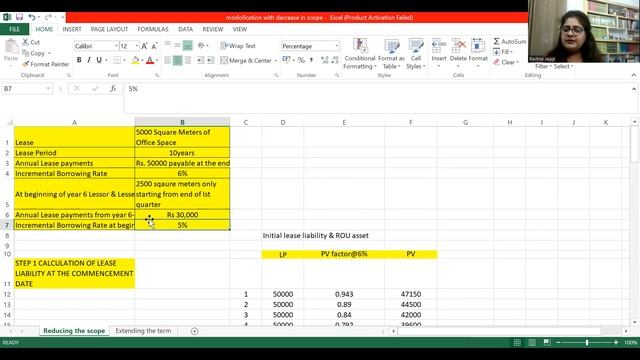Toggle align right
Screen dimensions: 640x360
click(x=188, y=60)
